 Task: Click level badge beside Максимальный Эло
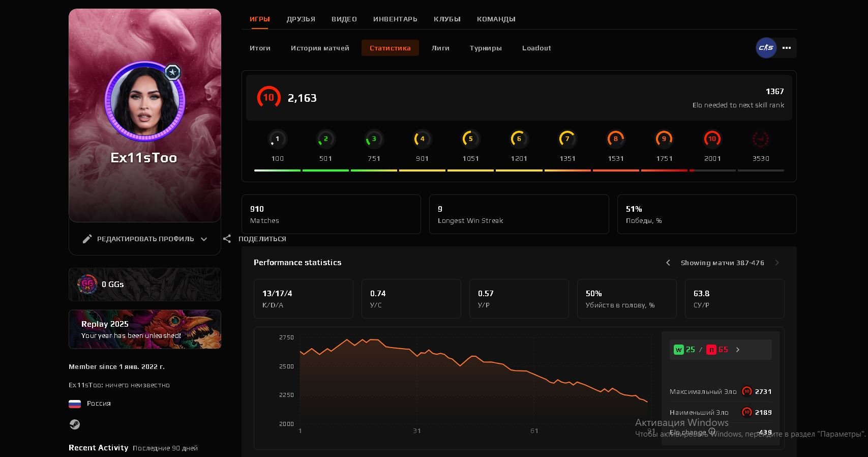point(747,391)
